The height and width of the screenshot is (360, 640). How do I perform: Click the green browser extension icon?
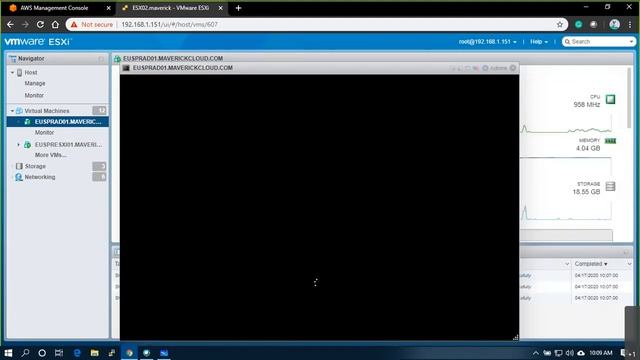tap(578, 24)
